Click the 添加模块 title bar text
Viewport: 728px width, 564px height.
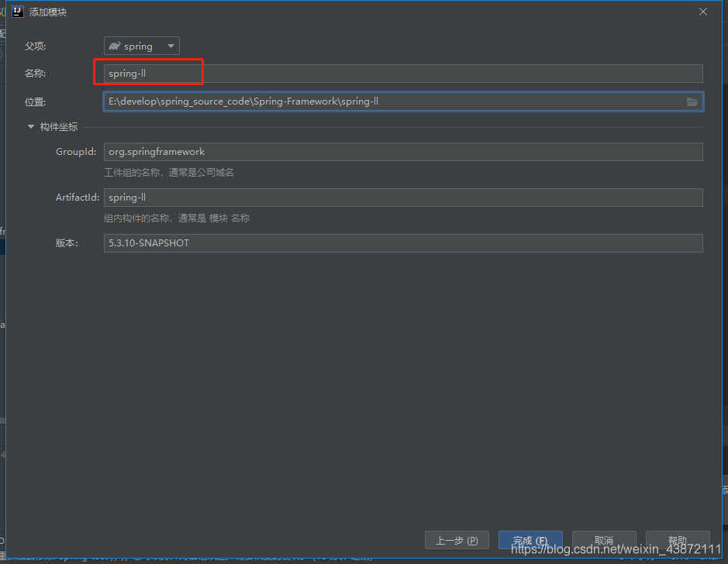(48, 12)
